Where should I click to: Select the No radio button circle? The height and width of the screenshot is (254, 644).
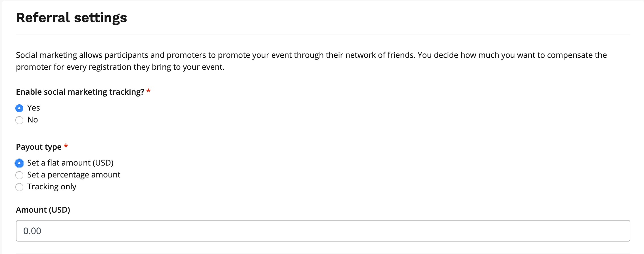tap(19, 120)
